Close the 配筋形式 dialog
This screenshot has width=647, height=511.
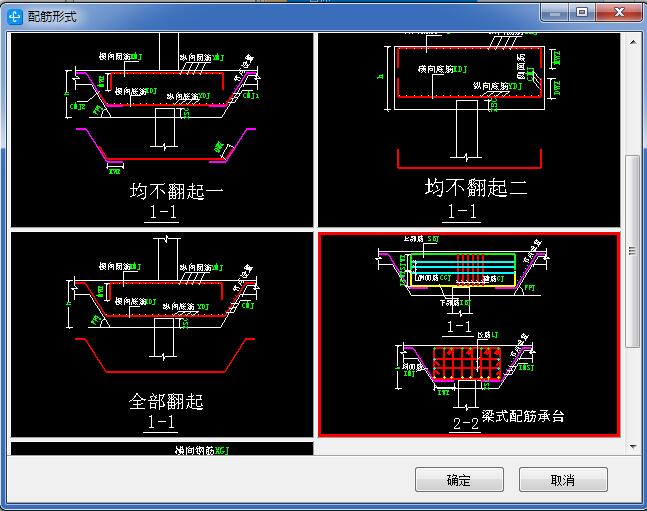coord(619,11)
